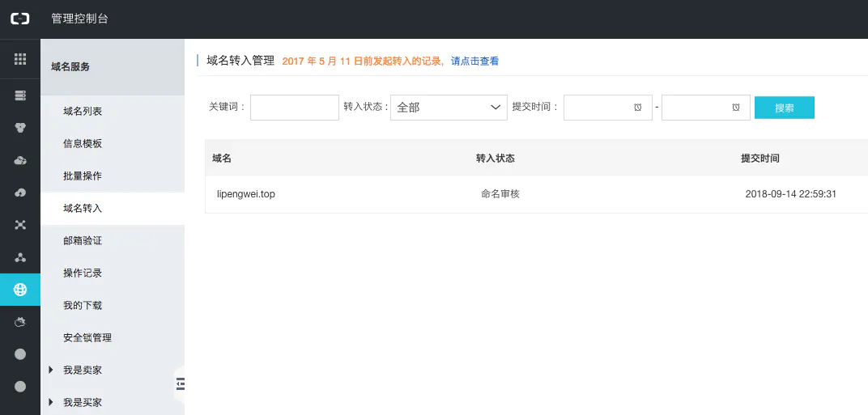Open 操作记录 in the side menu
868x415 pixels.
pos(83,273)
